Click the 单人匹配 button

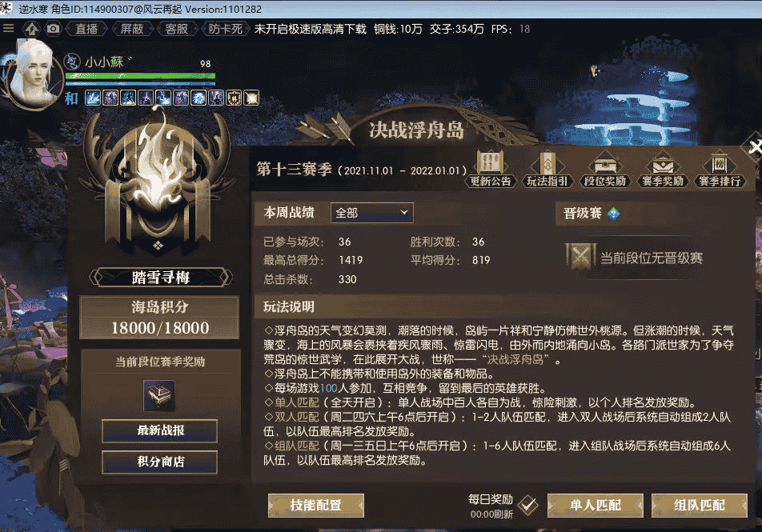pos(596,506)
